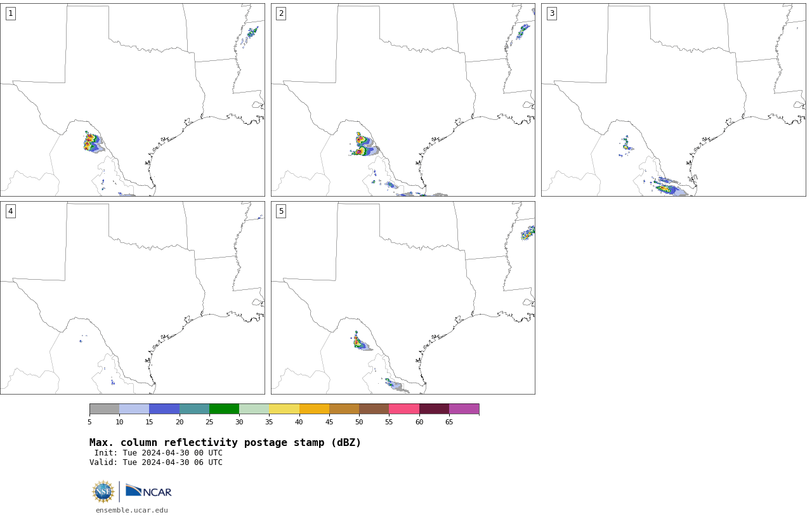812x517 pixels.
Task: Open postage stamp map for member 4
Action: pos(133,298)
